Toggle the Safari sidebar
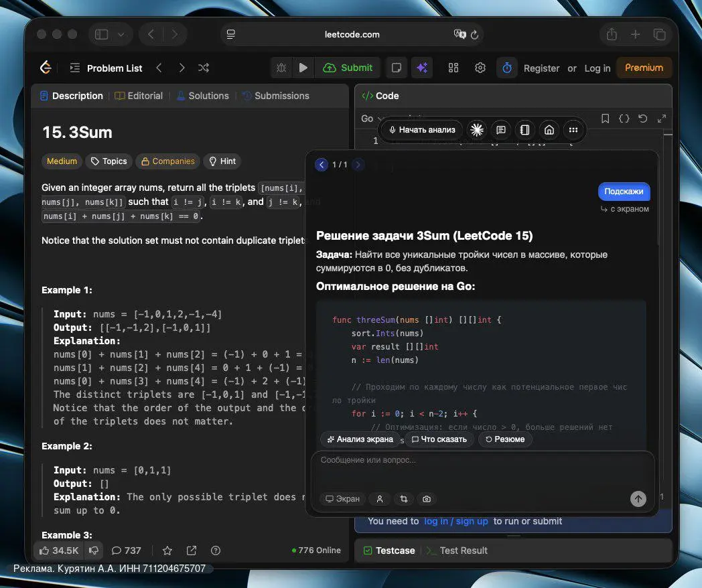 102,34
